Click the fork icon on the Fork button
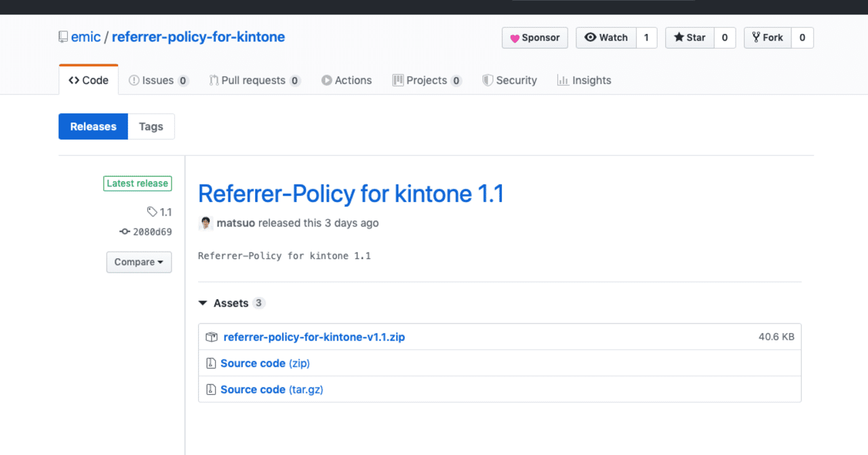The width and height of the screenshot is (868, 455). click(x=755, y=38)
